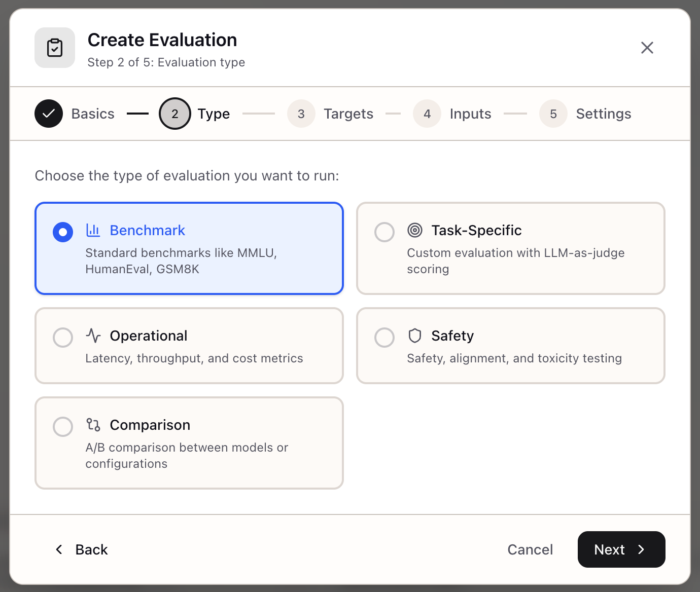Cancel the evaluation creation
The image size is (700, 592).
click(x=530, y=549)
